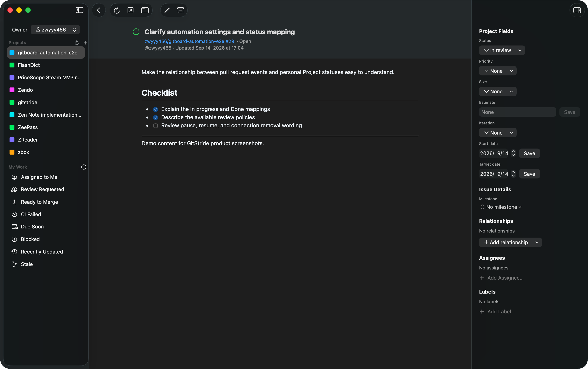Click Add Label…
The height and width of the screenshot is (369, 588).
(497, 312)
